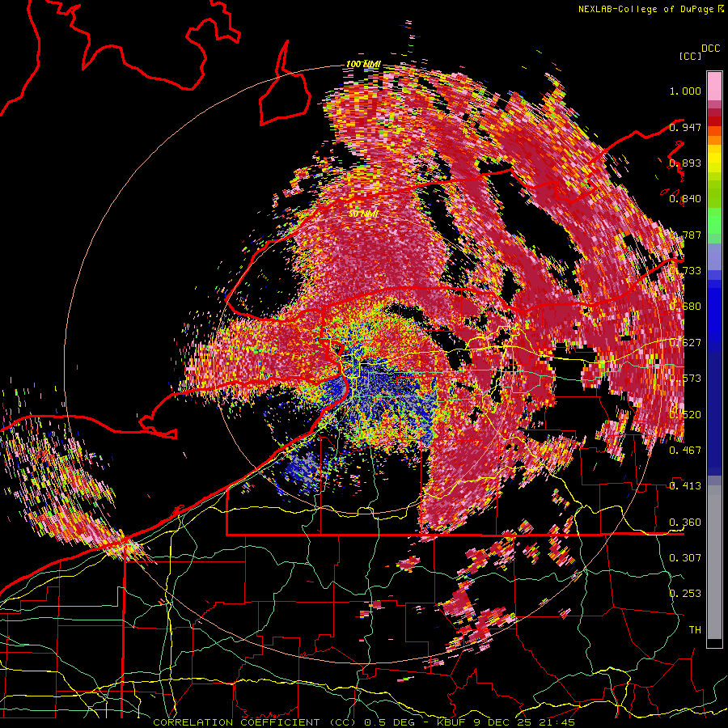This screenshot has height=728, width=728.
Task: Click the 0.733 color scale value
Action: pos(685,271)
